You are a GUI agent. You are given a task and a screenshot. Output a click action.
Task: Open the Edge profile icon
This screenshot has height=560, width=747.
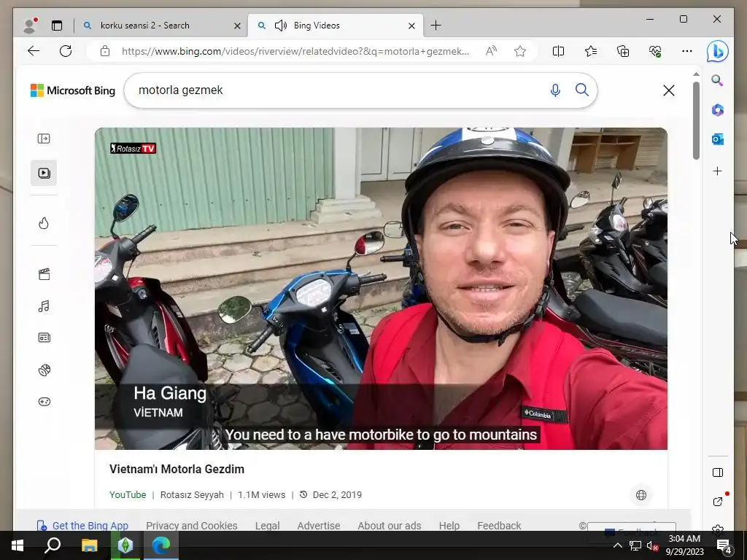30,26
